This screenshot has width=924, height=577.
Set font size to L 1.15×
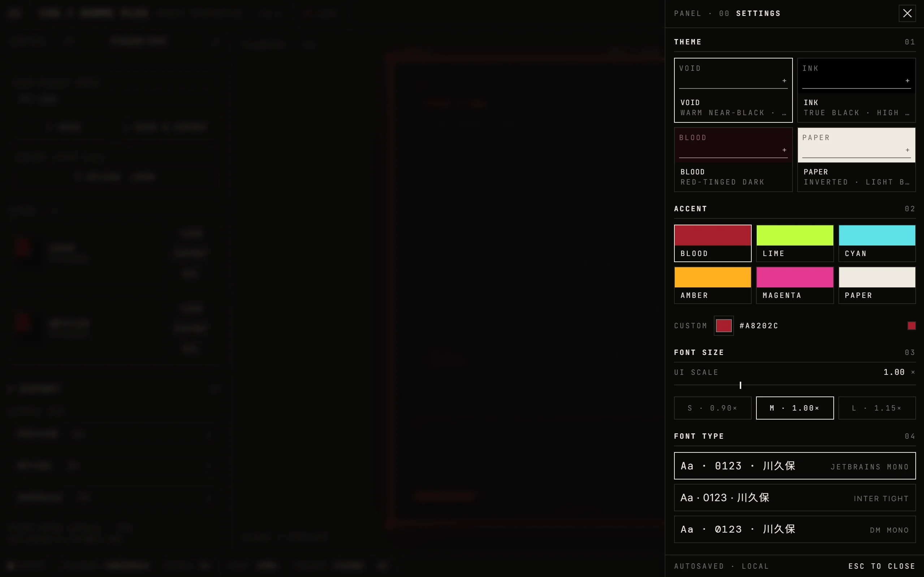point(877,408)
